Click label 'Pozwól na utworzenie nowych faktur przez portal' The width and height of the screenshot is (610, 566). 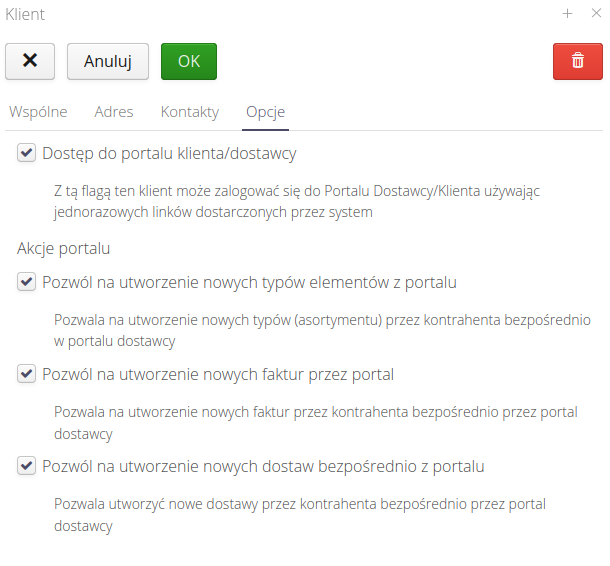coord(218,374)
